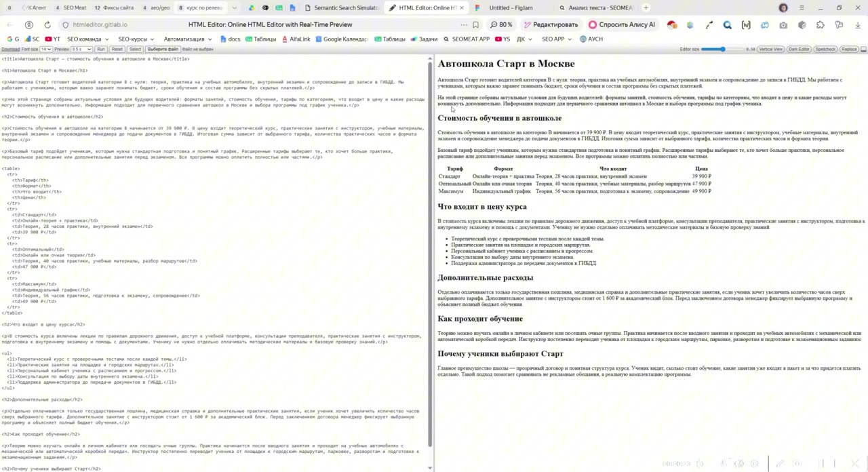Click the page zoom 80% indicator

[501, 24]
